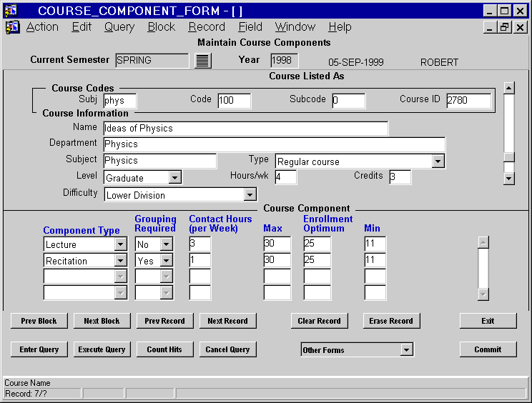Click the Subj field containing phys

[x=119, y=101]
